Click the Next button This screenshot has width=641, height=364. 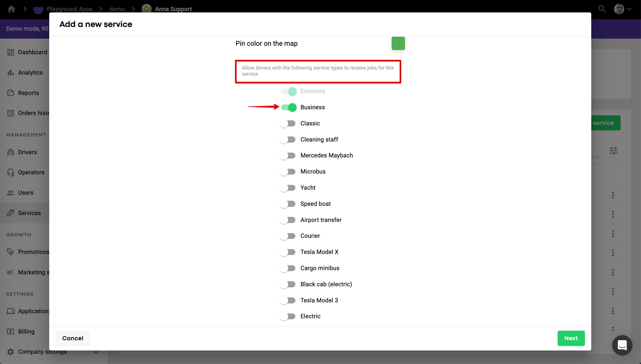pos(571,338)
